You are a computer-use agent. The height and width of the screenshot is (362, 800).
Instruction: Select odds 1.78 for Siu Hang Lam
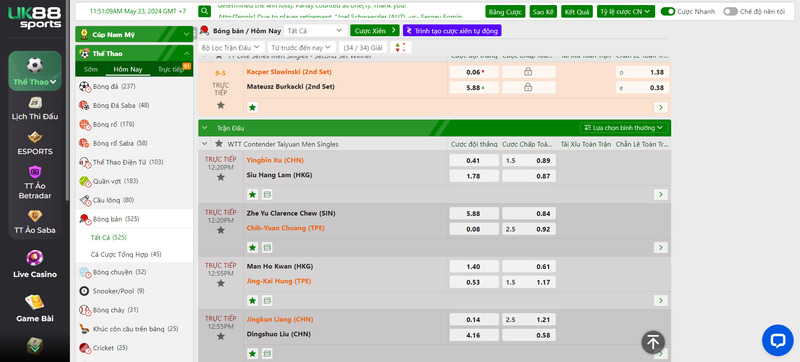[474, 176]
